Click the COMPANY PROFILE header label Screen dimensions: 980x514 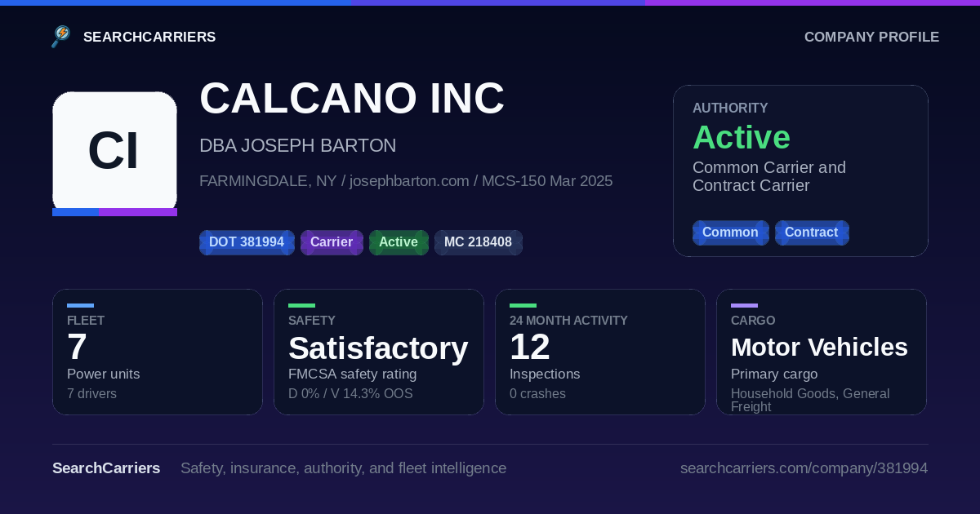tap(871, 37)
